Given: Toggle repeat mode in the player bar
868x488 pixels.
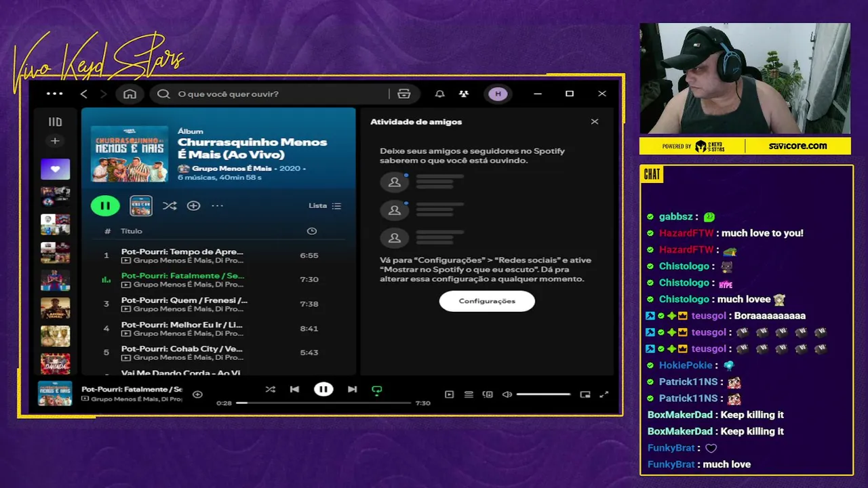Looking at the screenshot, I should point(377,390).
